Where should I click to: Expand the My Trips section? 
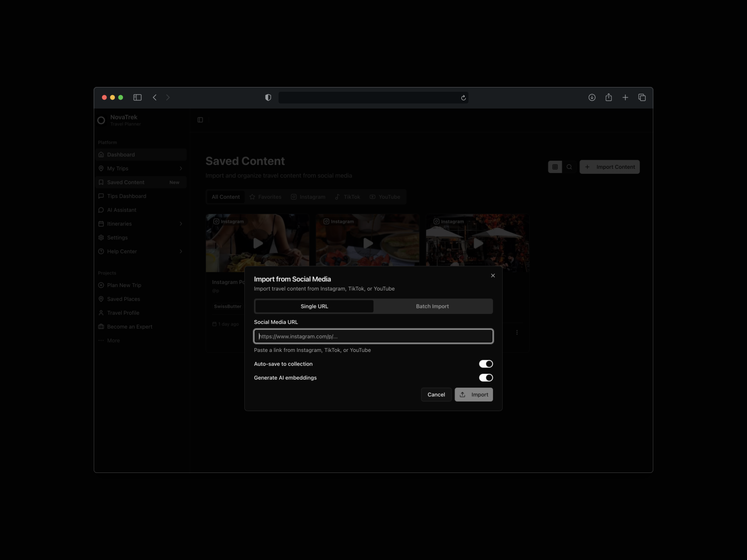[x=181, y=168]
